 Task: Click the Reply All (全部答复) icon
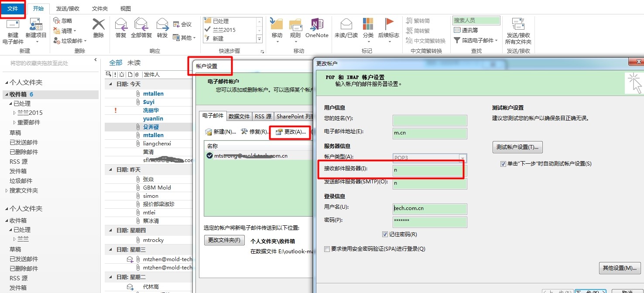[140, 26]
